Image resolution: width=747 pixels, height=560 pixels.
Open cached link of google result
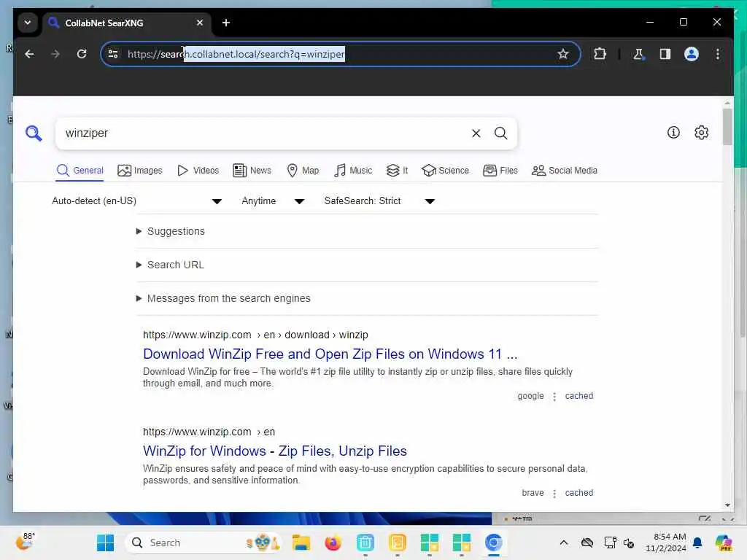pyautogui.click(x=578, y=396)
